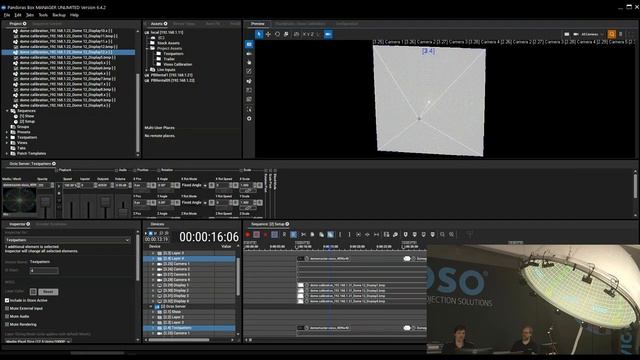The width and height of the screenshot is (640, 360).
Task: Click the scissors cut icon in Sequence toolbar
Action: pos(303,235)
